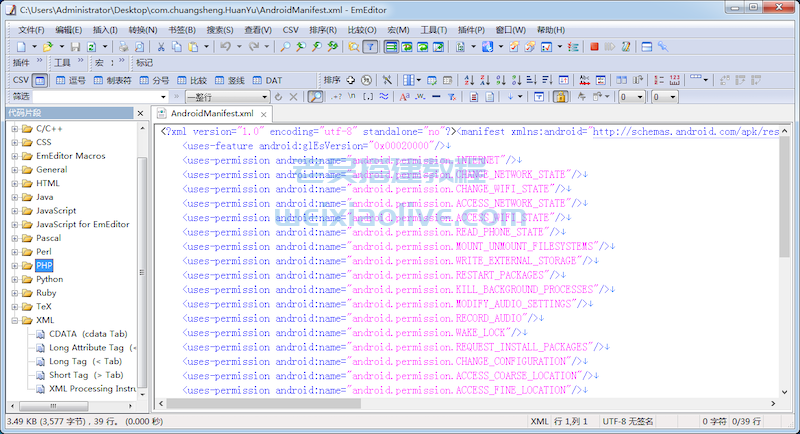Click the split window icon
This screenshot has width=800, height=434.
pos(646,47)
